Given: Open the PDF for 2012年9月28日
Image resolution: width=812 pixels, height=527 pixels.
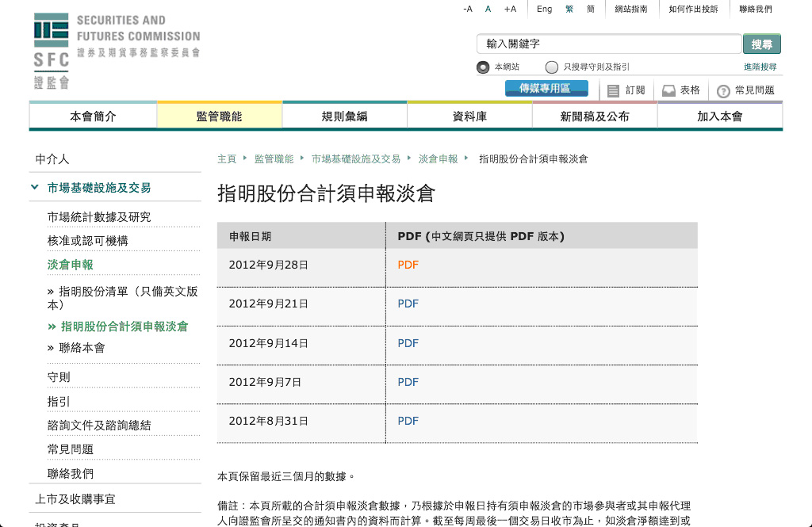Looking at the screenshot, I should 408,265.
